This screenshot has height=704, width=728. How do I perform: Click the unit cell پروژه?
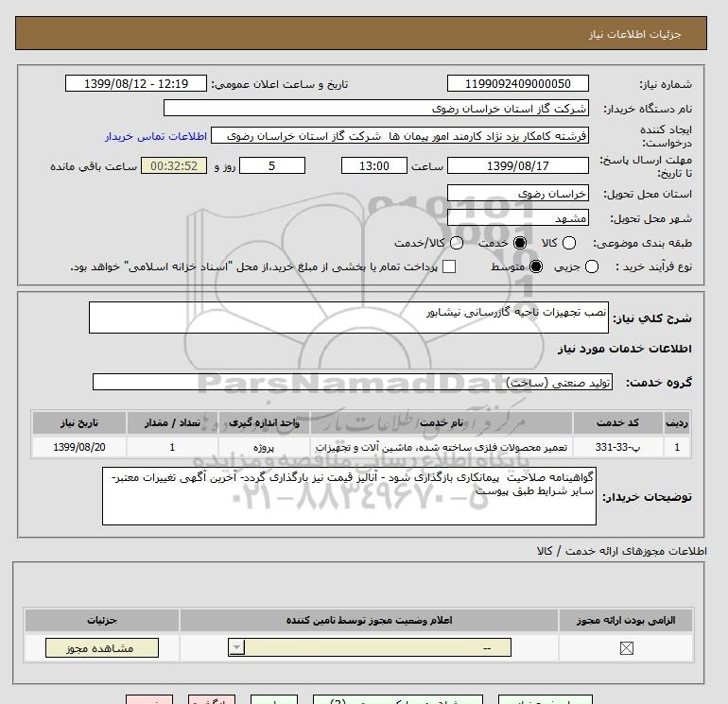pos(264,447)
